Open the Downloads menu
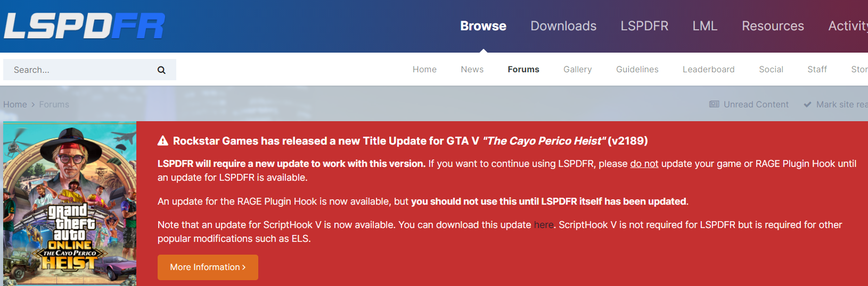 pos(563,26)
